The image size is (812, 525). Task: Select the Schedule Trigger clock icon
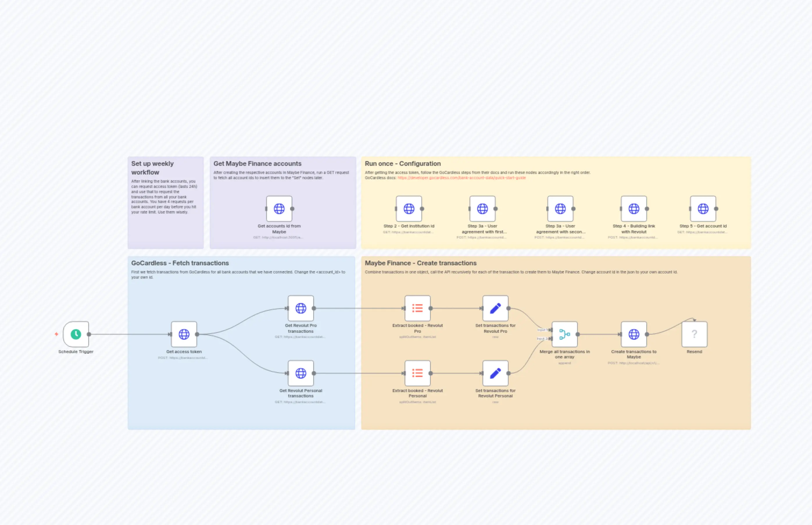pyautogui.click(x=76, y=334)
